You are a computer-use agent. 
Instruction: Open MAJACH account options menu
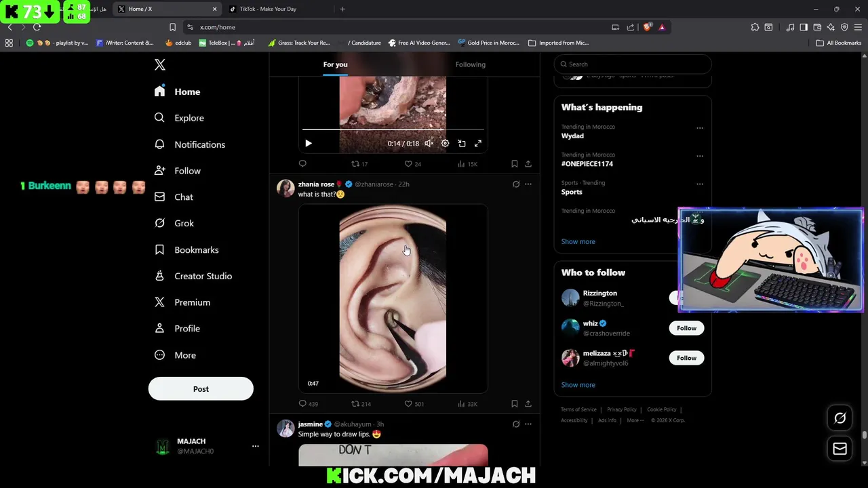[x=255, y=446]
